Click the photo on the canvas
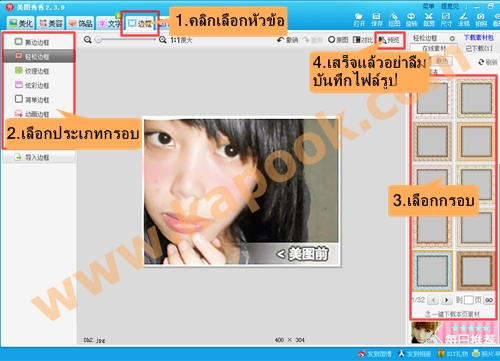The width and height of the screenshot is (500, 361). [242, 192]
